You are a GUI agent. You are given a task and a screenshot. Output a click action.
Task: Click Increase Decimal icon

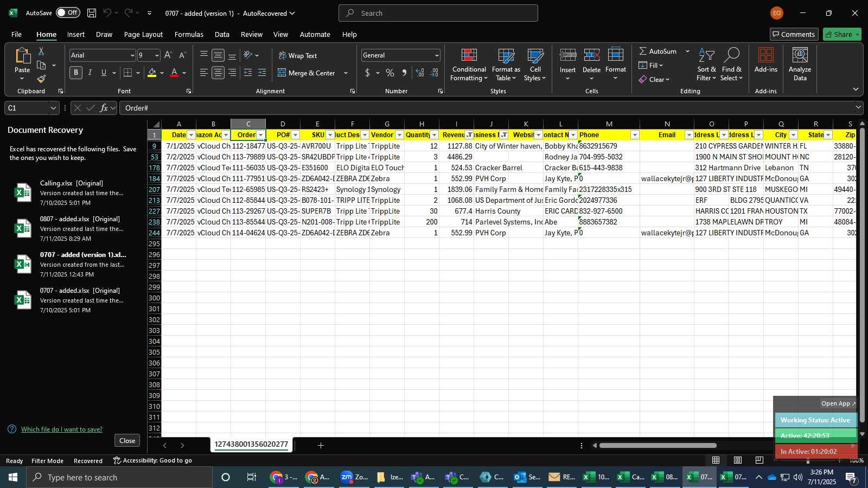tap(420, 73)
